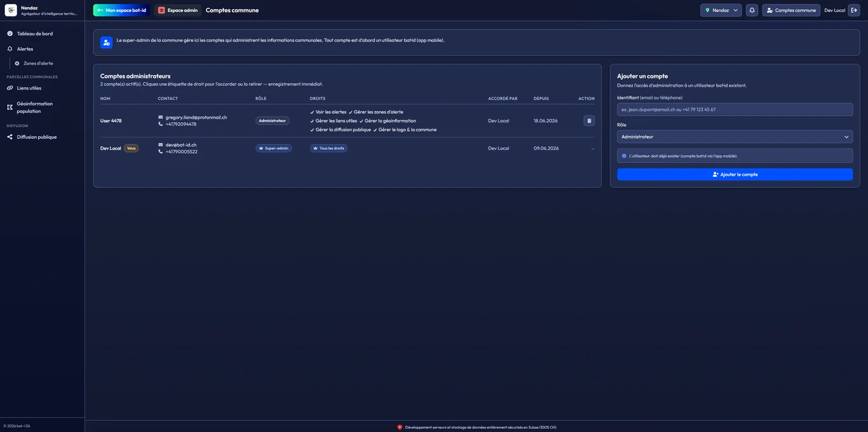Viewport: 868px width, 432px height.
Task: Click the Nendaz commune logo in sidebar
Action: 11,10
